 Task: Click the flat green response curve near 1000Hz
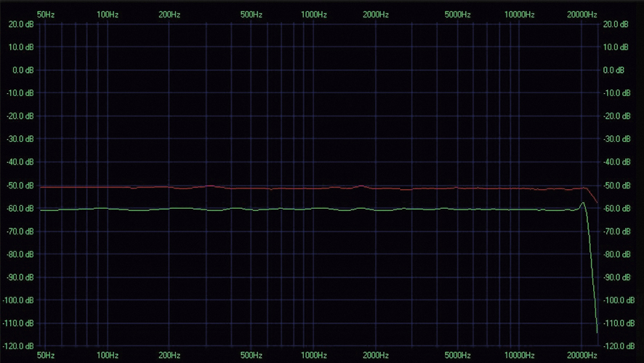click(x=314, y=209)
